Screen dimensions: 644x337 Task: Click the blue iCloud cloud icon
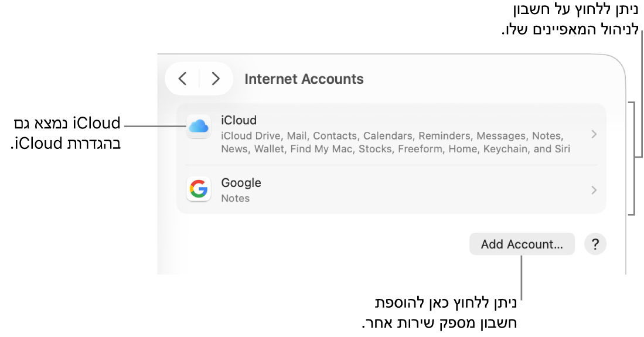click(199, 126)
